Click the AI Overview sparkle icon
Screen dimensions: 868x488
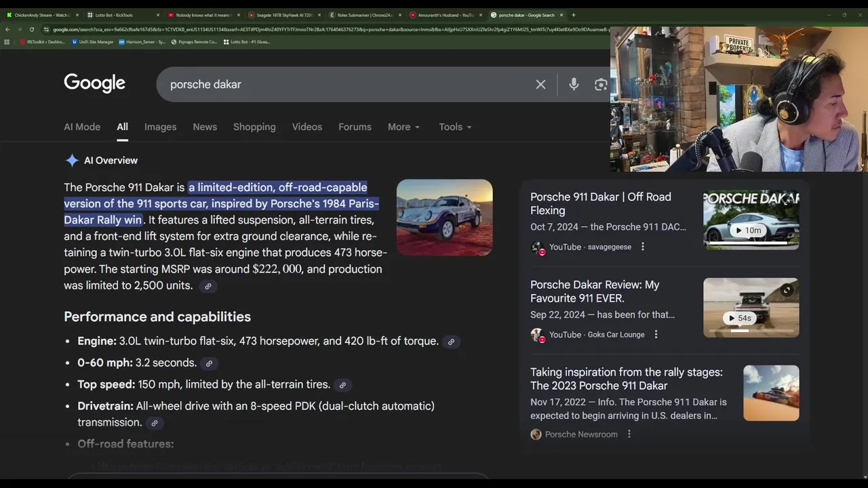[72, 161]
